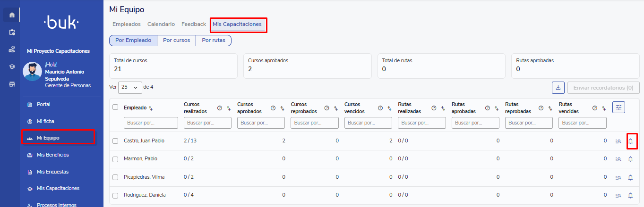This screenshot has height=207, width=644.
Task: Open Mis Beneficios in sidebar
Action: click(52, 155)
